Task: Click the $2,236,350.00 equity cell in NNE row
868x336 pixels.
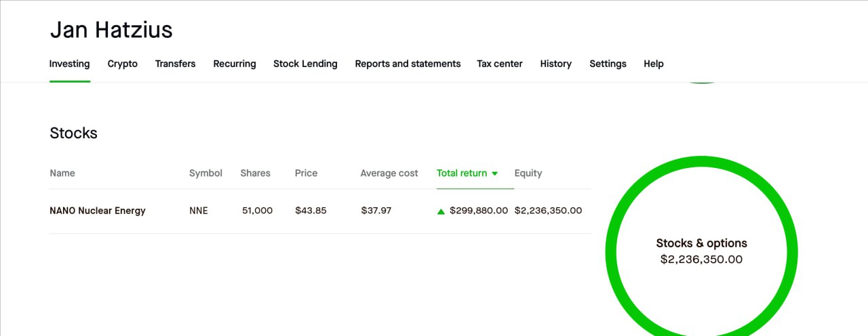Action: pyautogui.click(x=548, y=211)
